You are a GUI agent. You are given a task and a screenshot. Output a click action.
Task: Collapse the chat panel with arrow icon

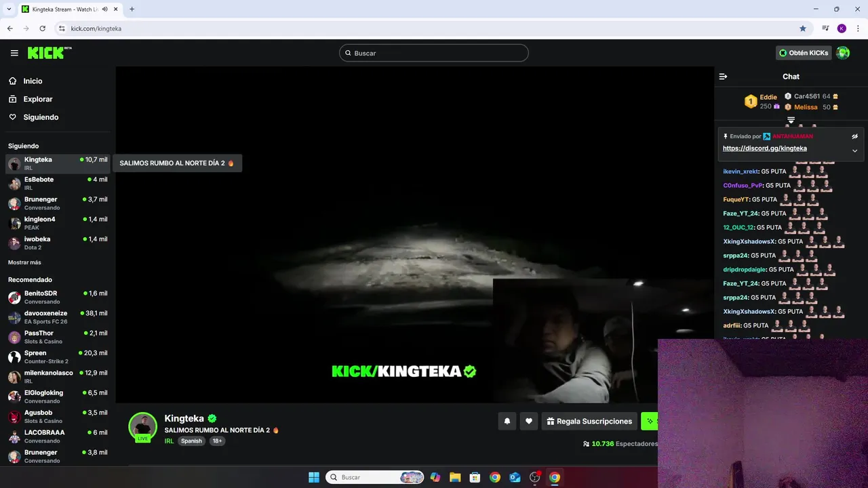coord(723,77)
